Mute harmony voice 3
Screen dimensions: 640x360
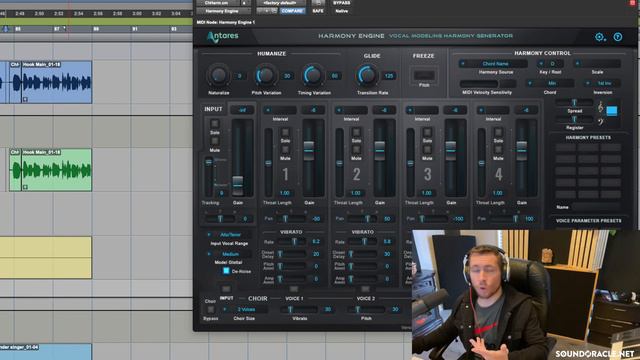427,149
